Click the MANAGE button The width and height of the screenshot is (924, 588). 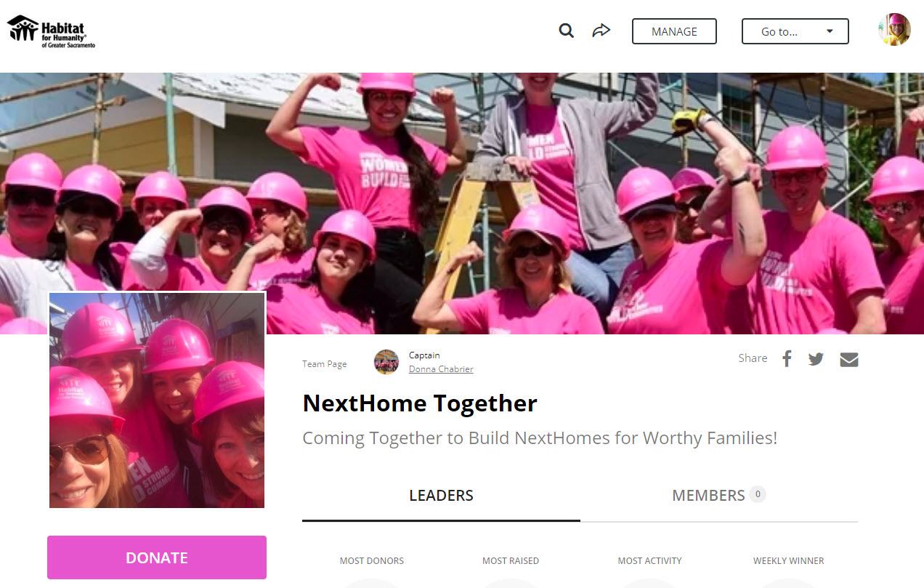[x=674, y=31]
